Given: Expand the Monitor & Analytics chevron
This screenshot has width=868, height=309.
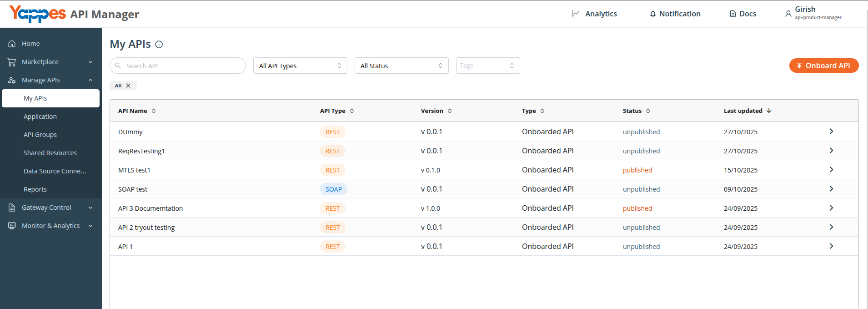Looking at the screenshot, I should (x=90, y=226).
